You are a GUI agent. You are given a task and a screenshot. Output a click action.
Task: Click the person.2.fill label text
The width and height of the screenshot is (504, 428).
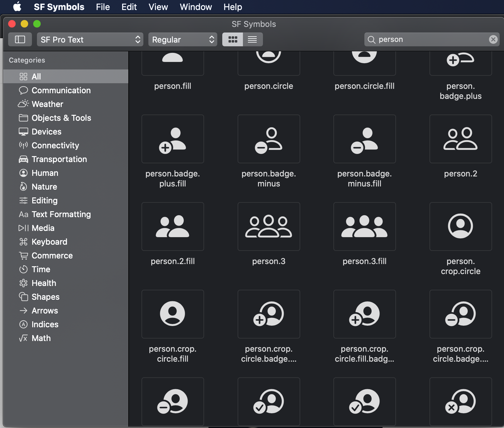[173, 261]
